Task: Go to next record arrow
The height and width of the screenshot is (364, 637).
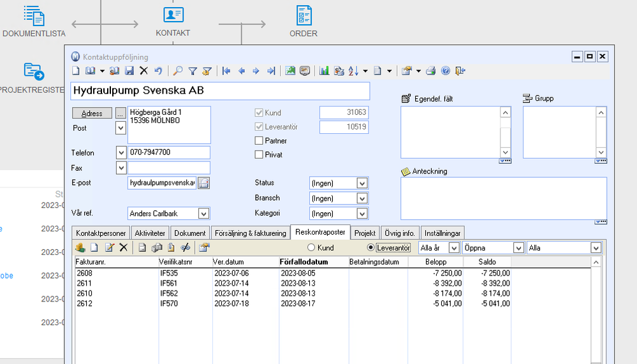Action: [256, 71]
